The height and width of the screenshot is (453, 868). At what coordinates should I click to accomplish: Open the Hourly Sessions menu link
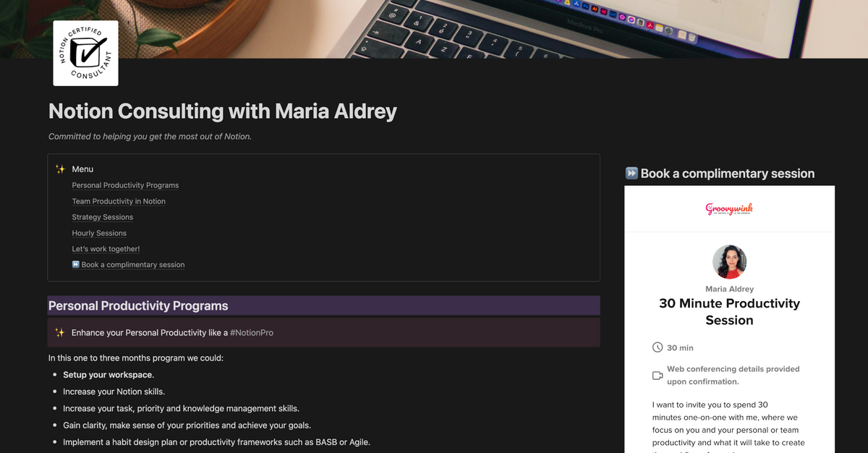tap(99, 233)
